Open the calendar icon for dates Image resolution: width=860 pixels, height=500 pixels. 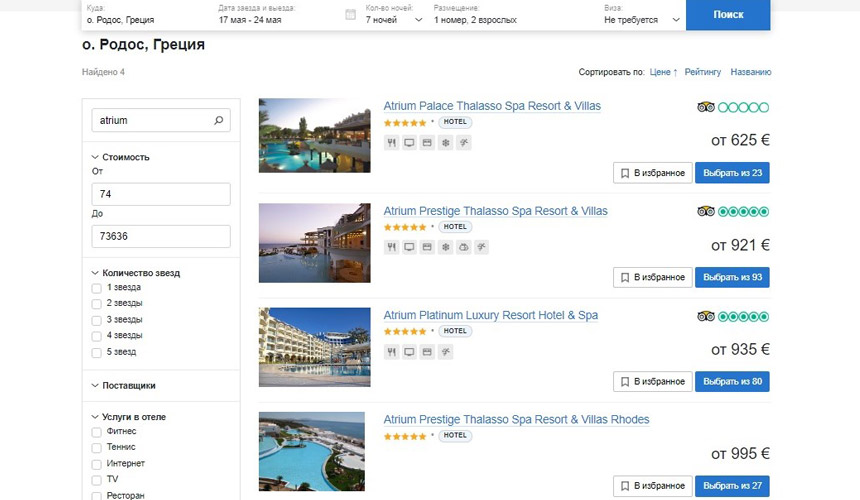[350, 15]
